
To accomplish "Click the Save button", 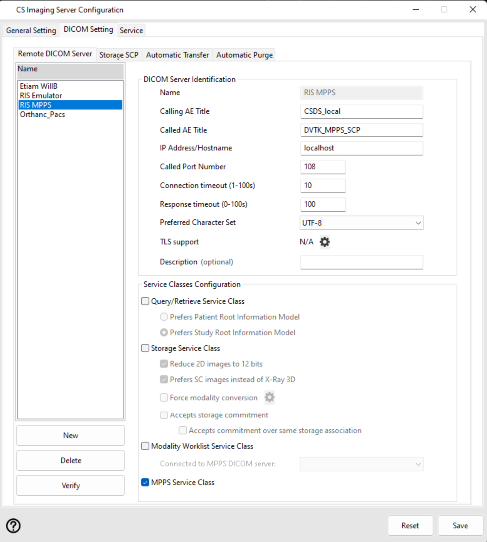I will pos(460,525).
